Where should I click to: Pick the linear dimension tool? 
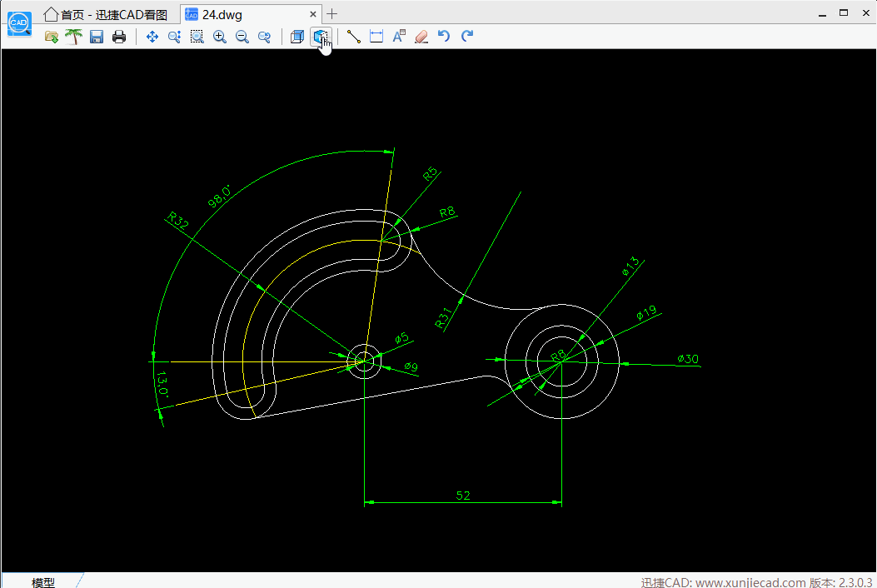(376, 37)
